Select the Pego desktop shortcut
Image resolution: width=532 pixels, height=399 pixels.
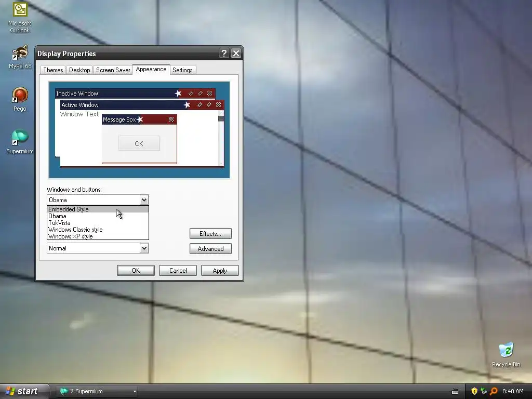click(20, 99)
